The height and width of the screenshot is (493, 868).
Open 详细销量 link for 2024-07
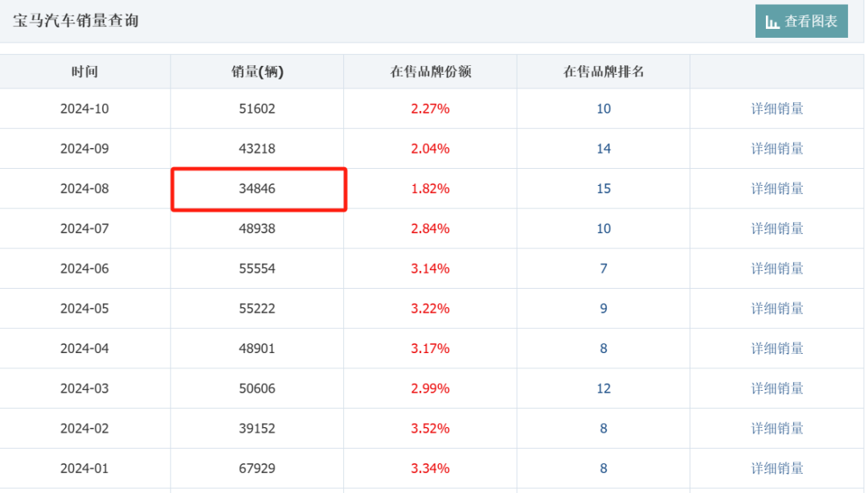[776, 228]
